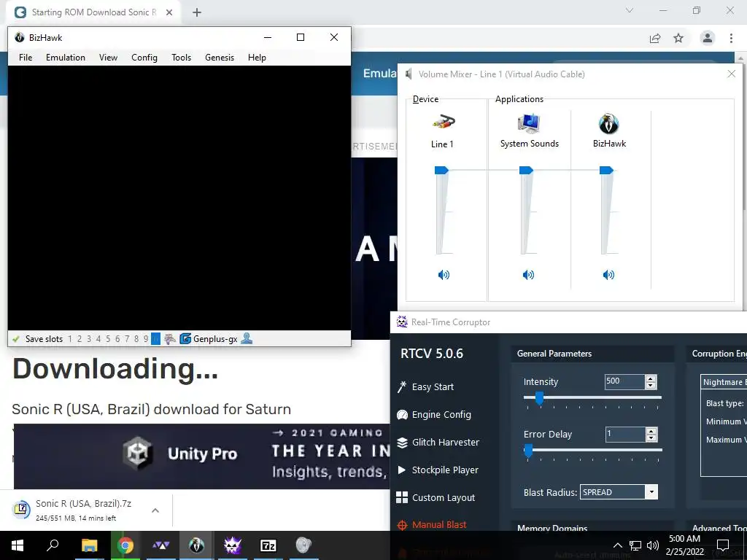Open File Explorer from the taskbar
The image size is (747, 560).
pyautogui.click(x=89, y=545)
